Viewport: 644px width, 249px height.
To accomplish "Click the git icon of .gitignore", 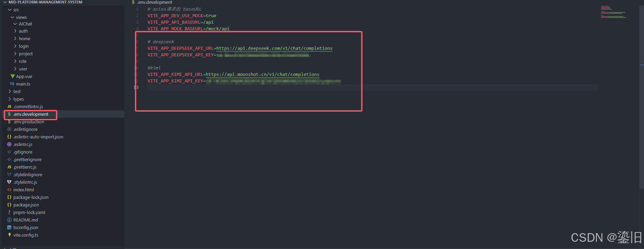I will click(x=9, y=152).
